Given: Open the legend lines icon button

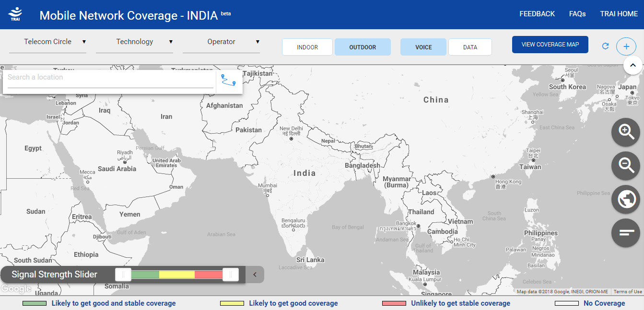Looking at the screenshot, I should (626, 233).
